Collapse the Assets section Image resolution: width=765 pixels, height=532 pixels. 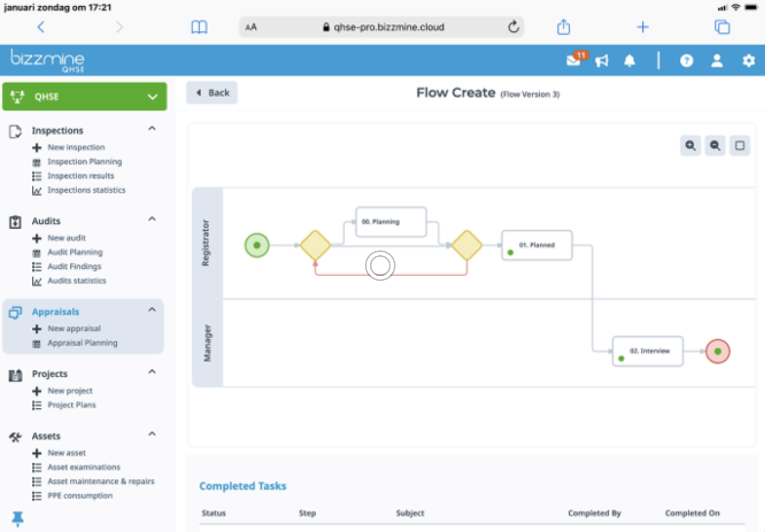[152, 434]
